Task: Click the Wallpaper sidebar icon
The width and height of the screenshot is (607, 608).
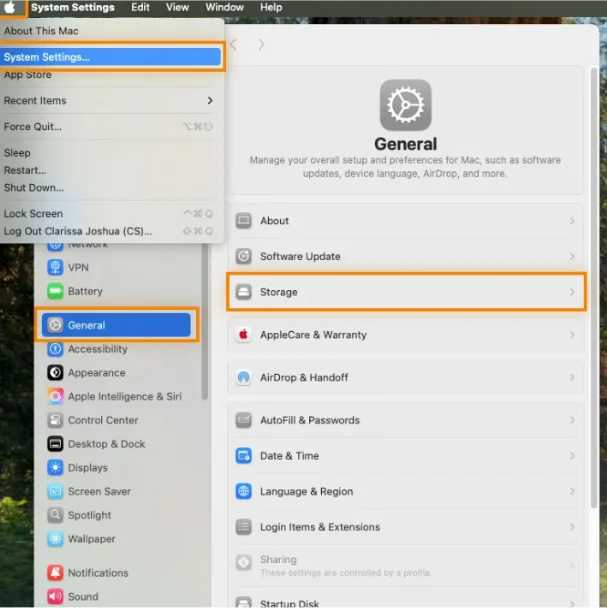Action: coord(55,539)
